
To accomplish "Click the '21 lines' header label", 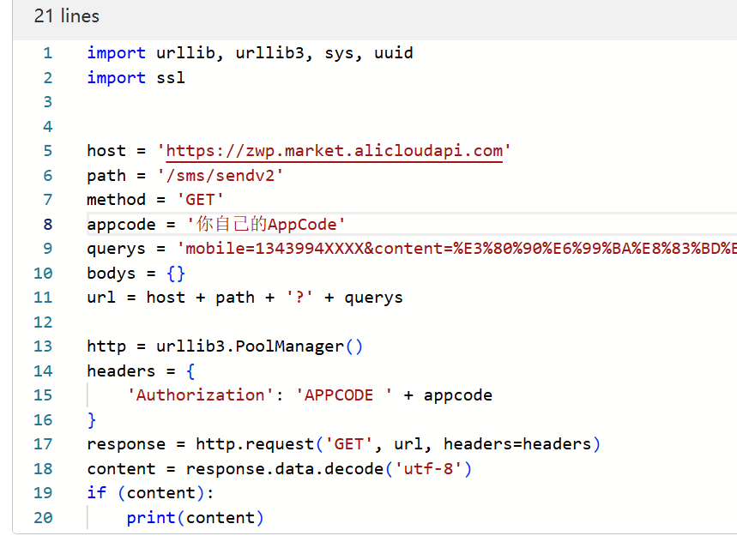I will [66, 15].
